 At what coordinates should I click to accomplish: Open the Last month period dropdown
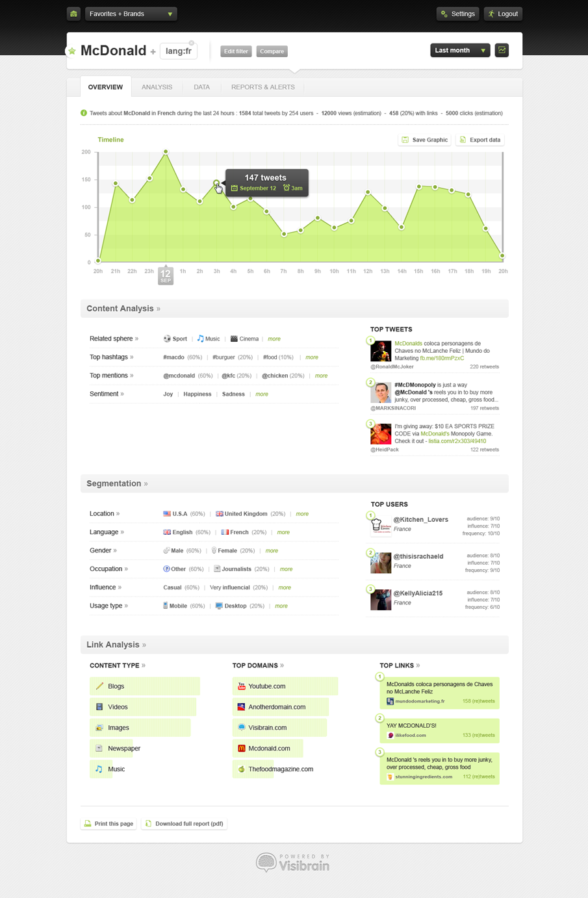pos(460,50)
